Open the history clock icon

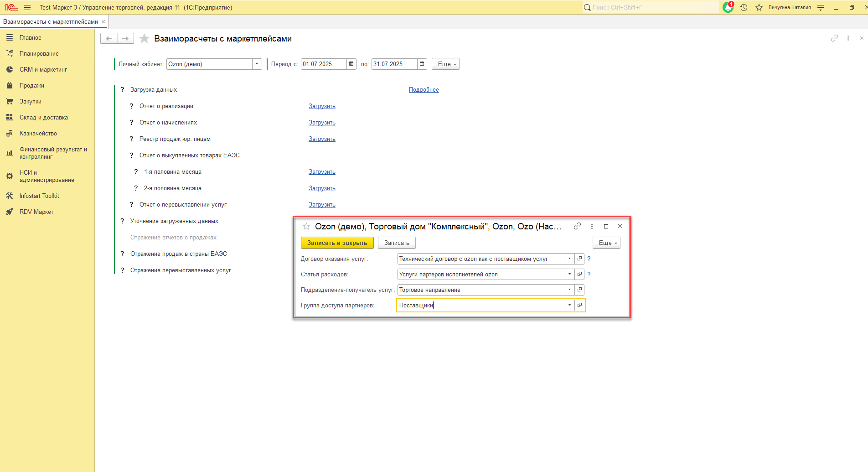click(744, 7)
